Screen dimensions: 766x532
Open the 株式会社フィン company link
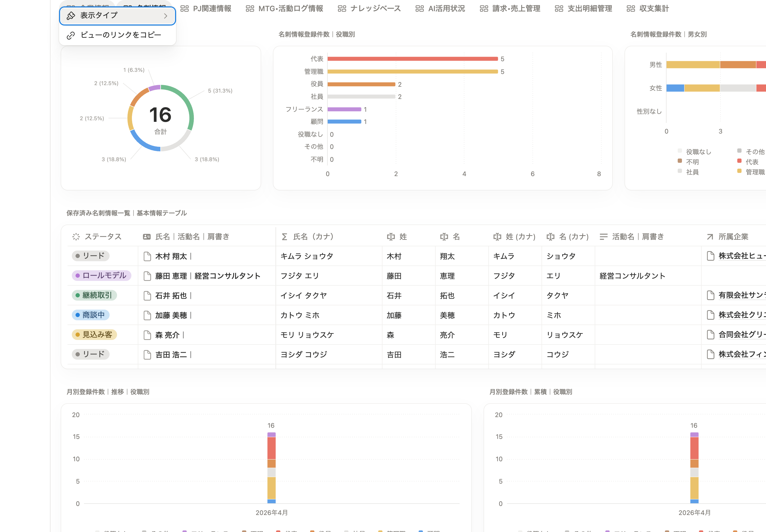point(742,354)
